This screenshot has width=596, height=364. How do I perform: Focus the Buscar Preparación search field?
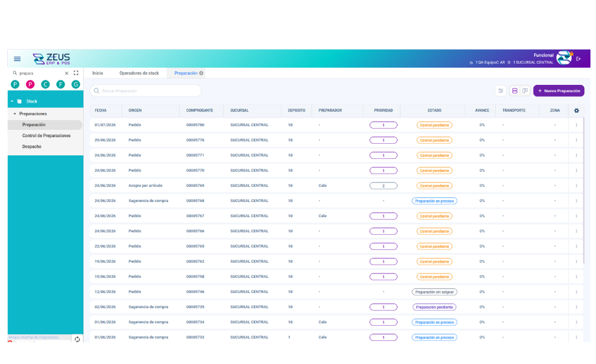click(x=146, y=91)
